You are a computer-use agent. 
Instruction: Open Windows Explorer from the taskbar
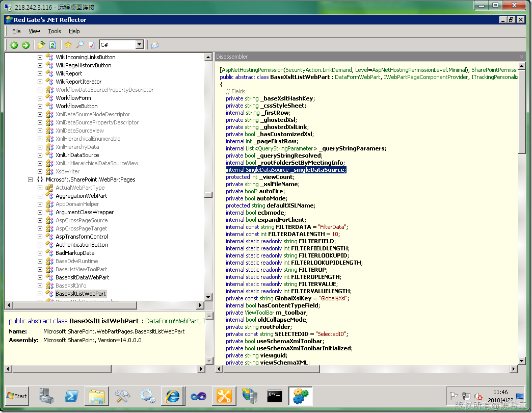click(97, 396)
